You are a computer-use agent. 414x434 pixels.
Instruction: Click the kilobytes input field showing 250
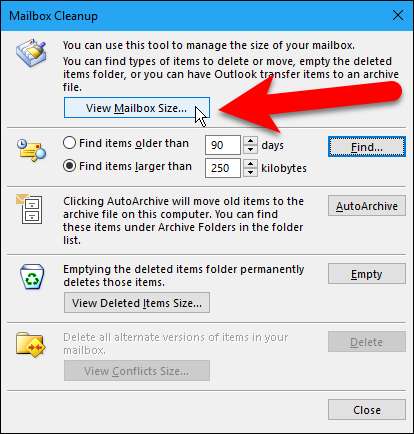(x=223, y=168)
